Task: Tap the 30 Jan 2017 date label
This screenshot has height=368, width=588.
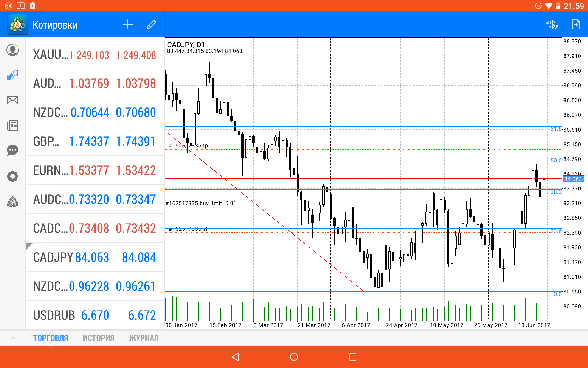Action: coord(181,325)
